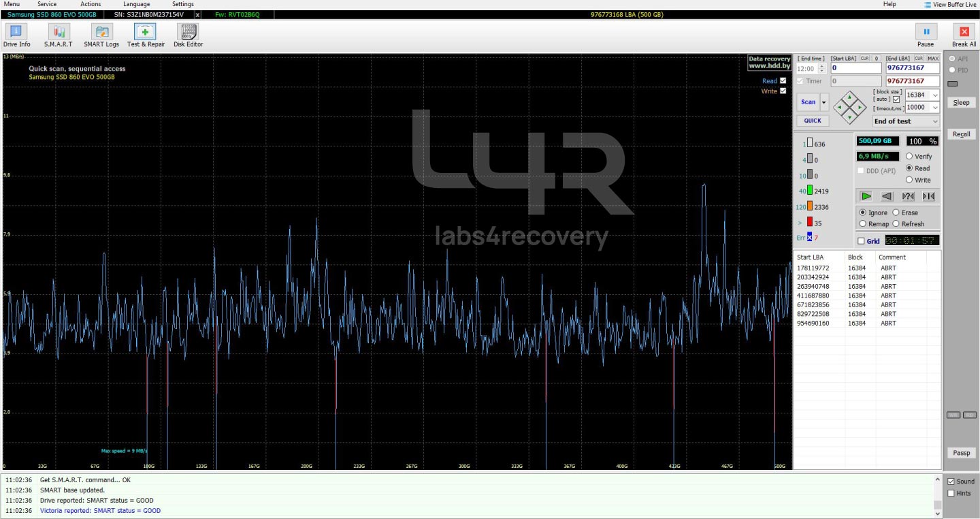Viewport: 980px width, 519px height.
Task: Select the Write radio button
Action: (x=909, y=180)
